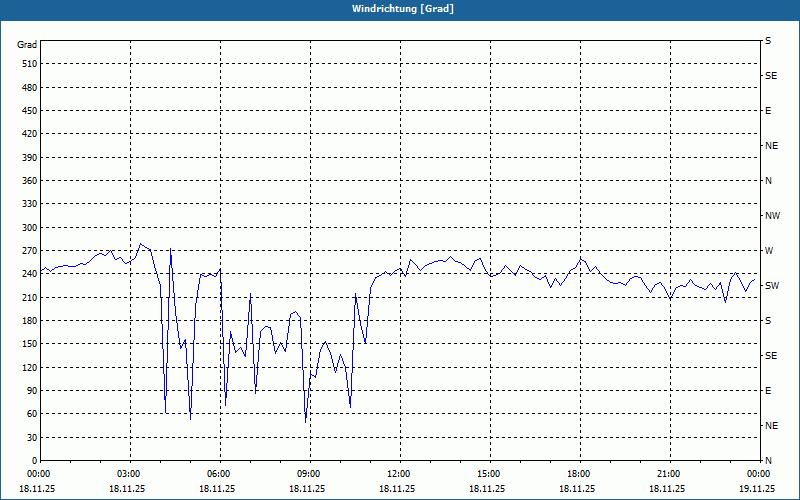800x500 pixels.
Task: Click the 21:00 time label
Action: [670, 473]
